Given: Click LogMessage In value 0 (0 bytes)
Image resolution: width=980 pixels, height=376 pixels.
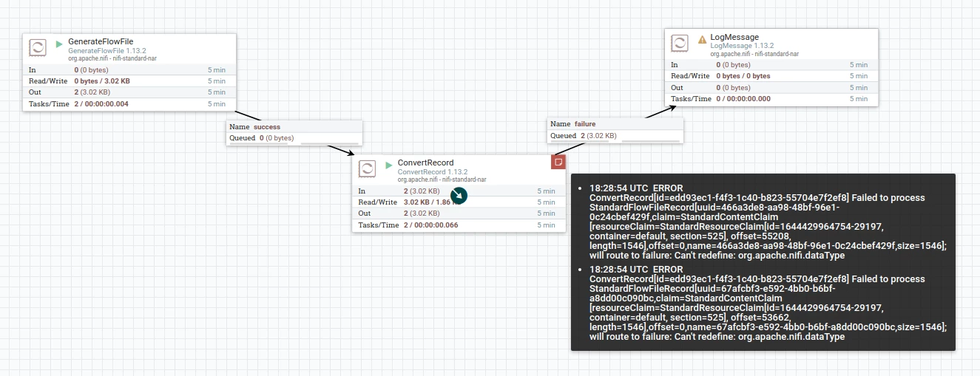Looking at the screenshot, I should point(733,65).
